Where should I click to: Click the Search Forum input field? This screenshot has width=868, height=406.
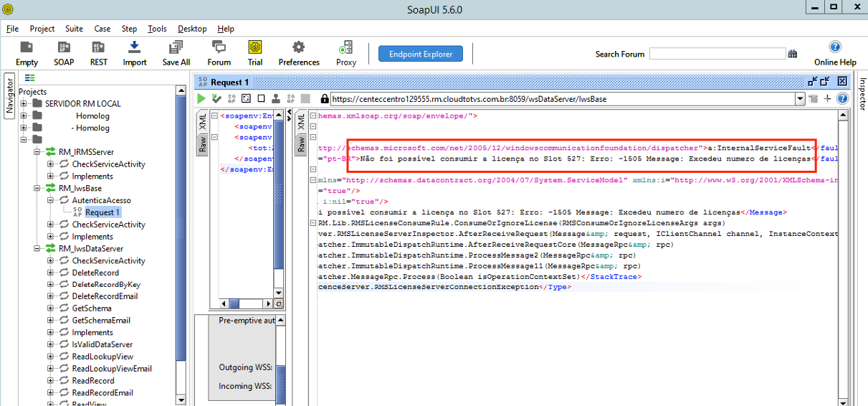(717, 54)
